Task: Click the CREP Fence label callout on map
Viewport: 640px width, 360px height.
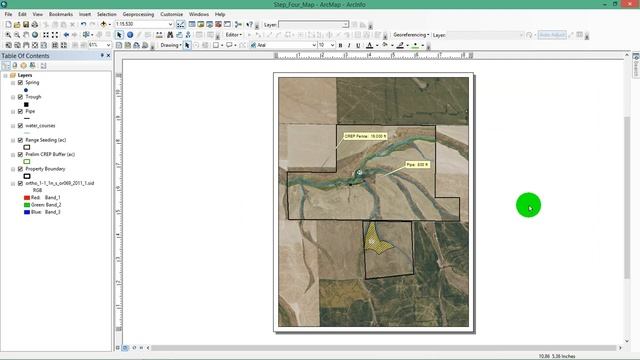Action: click(x=365, y=136)
